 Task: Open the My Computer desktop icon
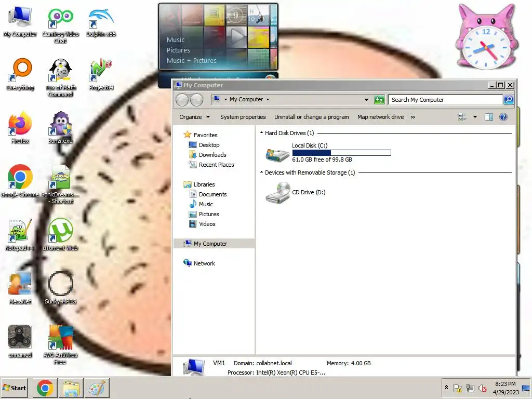pyautogui.click(x=20, y=21)
